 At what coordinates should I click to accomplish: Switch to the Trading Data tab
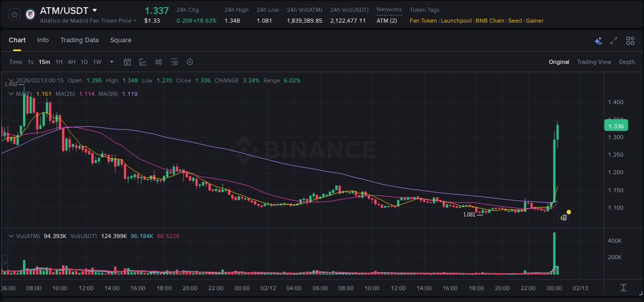[x=79, y=40]
